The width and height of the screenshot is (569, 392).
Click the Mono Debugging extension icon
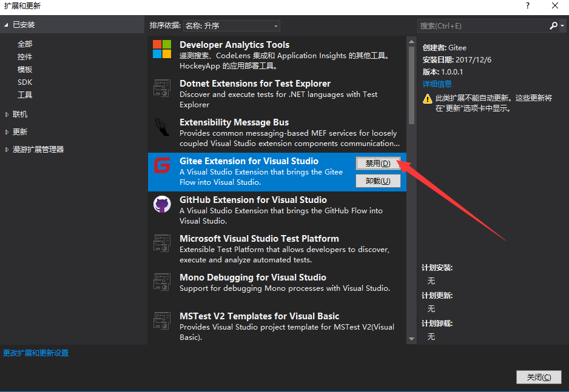coord(162,282)
